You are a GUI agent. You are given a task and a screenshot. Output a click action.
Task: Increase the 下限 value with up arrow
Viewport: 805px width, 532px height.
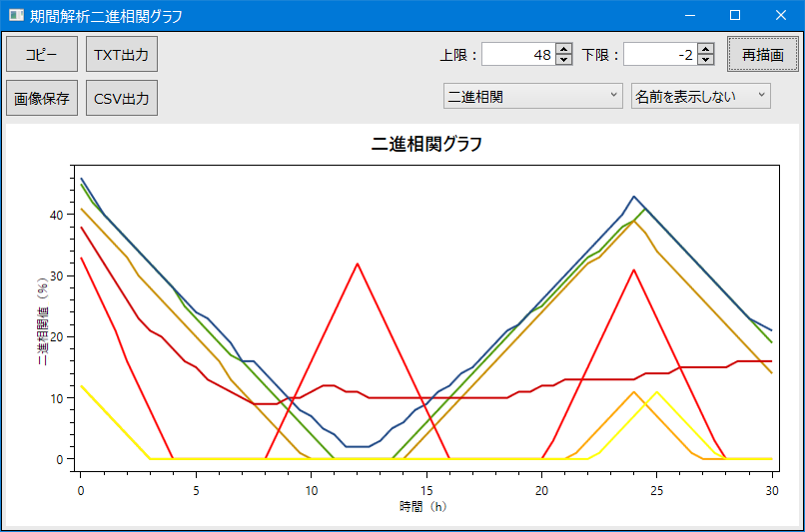click(706, 49)
